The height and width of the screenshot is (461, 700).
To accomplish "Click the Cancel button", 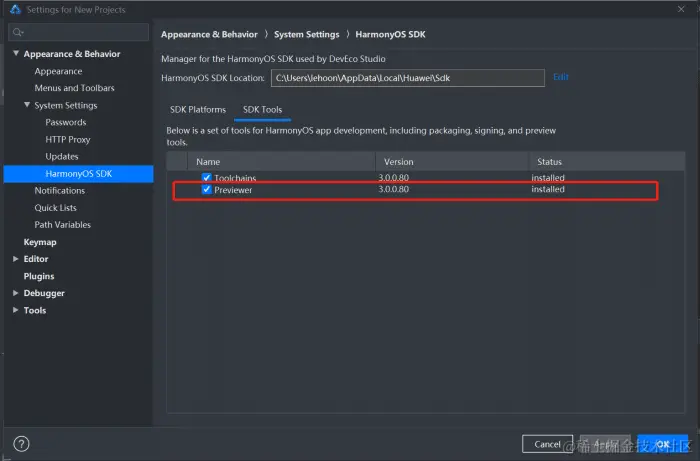I will [x=547, y=444].
